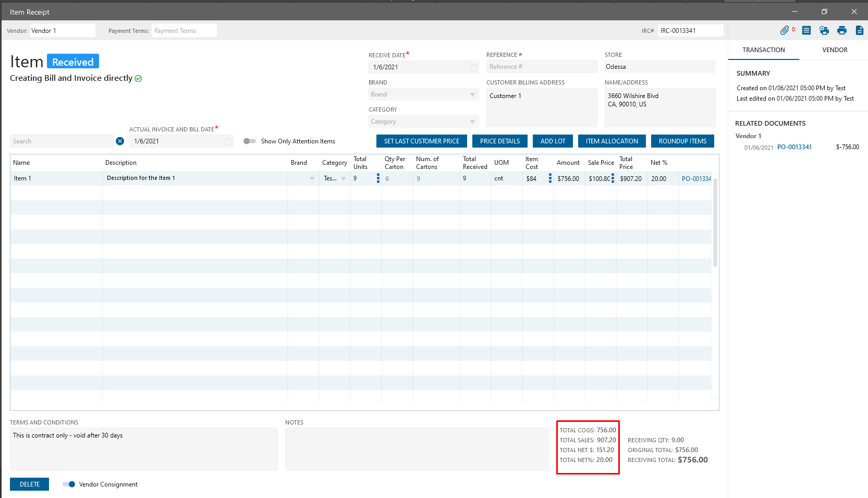
Task: Clear the search with the X icon
Action: tap(120, 141)
